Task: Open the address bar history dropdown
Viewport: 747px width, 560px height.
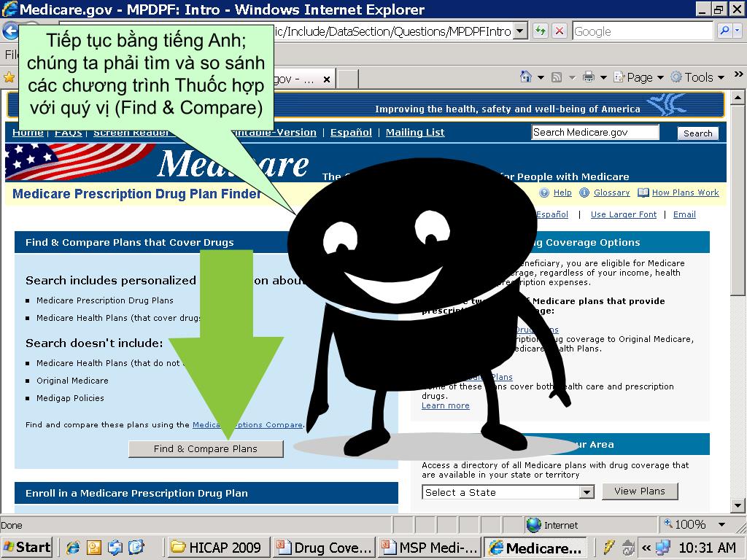Action: [x=520, y=31]
